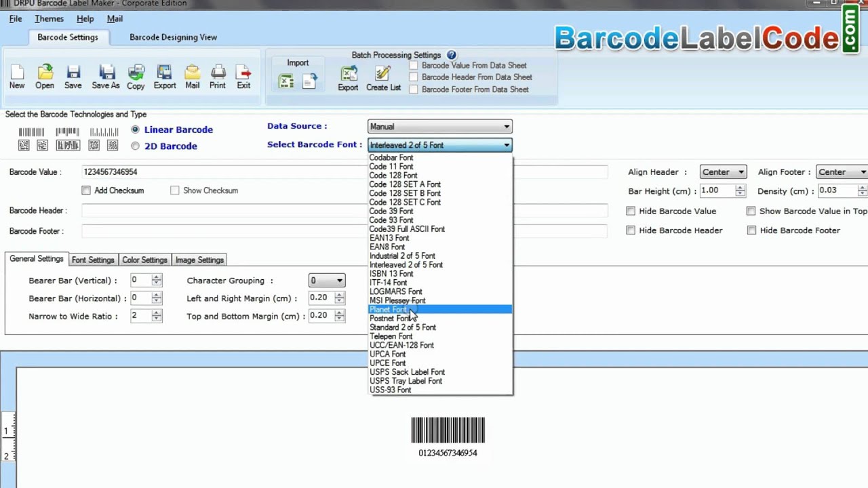
Task: Open the Align Header dropdown
Action: 723,172
